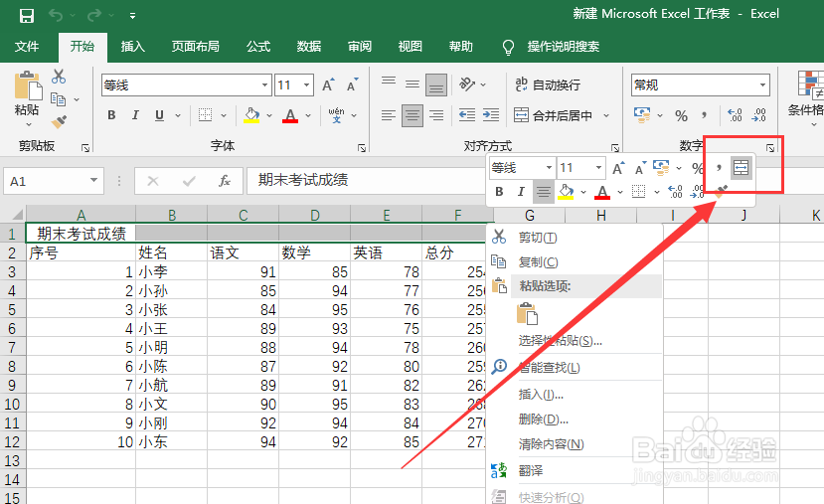
Task: Switch to the 视图 ribbon tab
Action: pyautogui.click(x=410, y=47)
